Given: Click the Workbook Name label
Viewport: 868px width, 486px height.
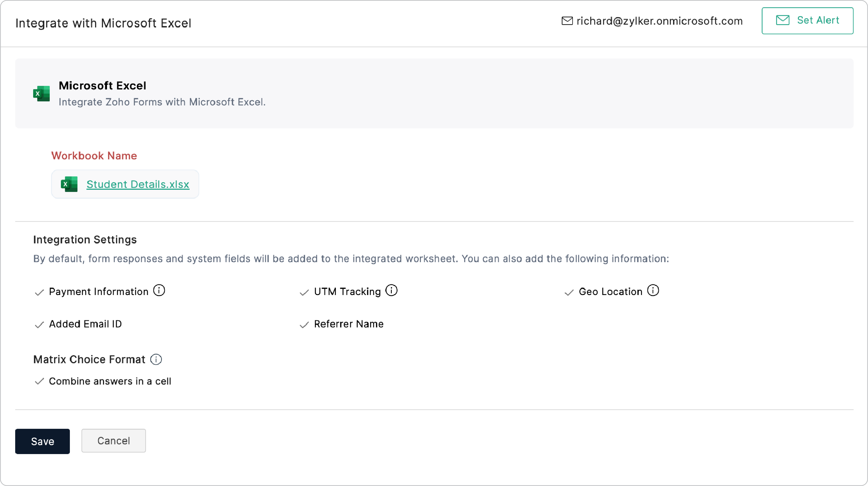Looking at the screenshot, I should coord(94,155).
